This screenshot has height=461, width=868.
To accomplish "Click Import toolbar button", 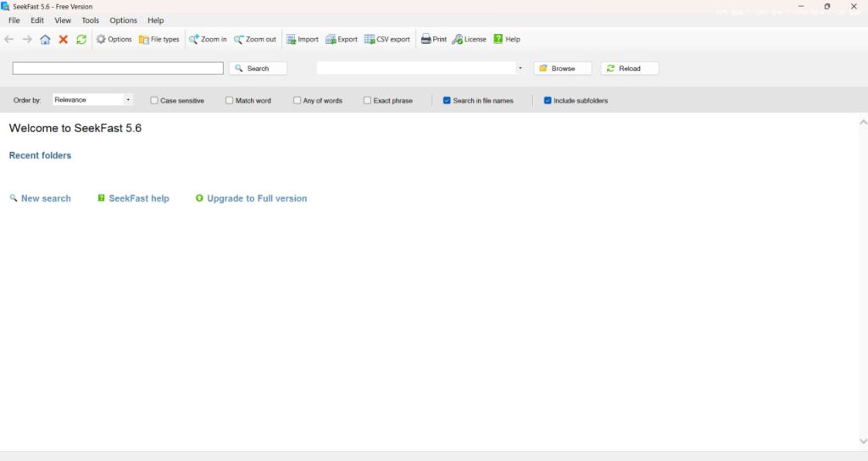I will tap(303, 39).
